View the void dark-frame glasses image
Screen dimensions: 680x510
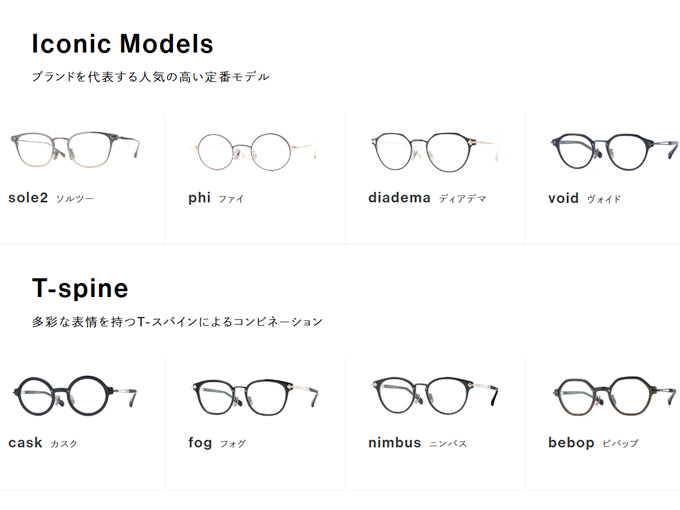point(609,150)
